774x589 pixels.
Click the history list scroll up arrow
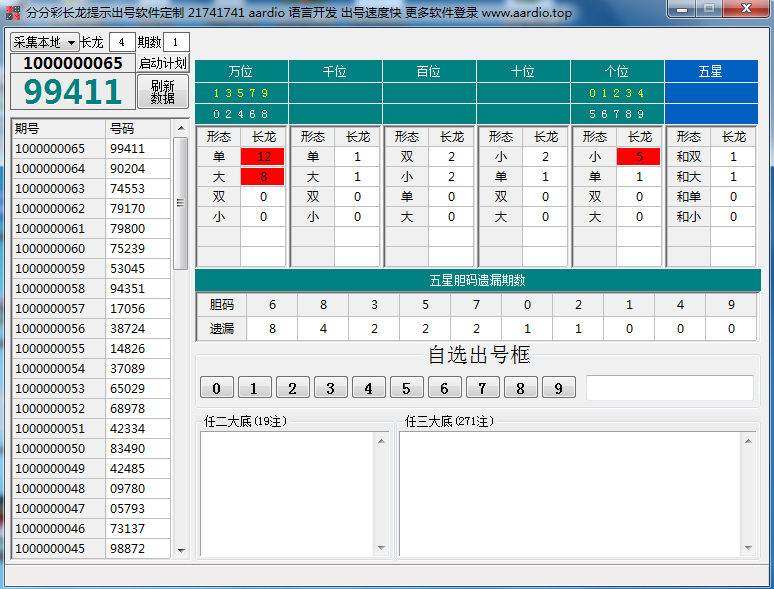(181, 128)
